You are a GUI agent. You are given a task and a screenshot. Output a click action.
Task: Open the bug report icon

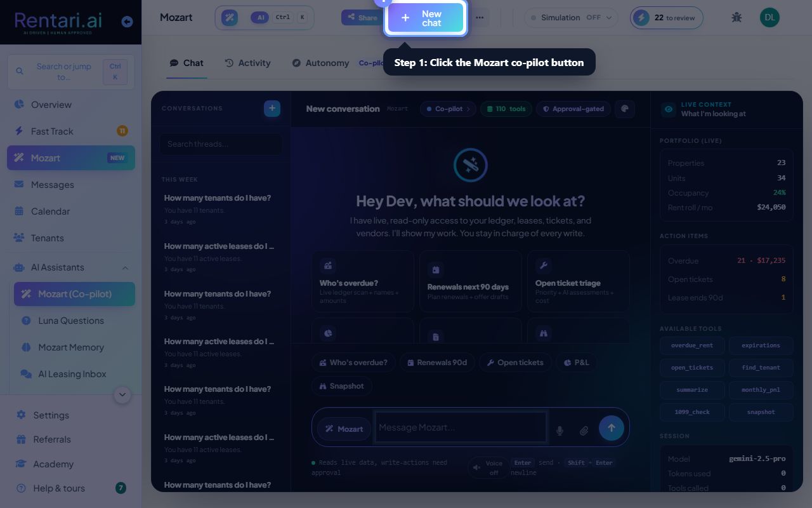(737, 17)
